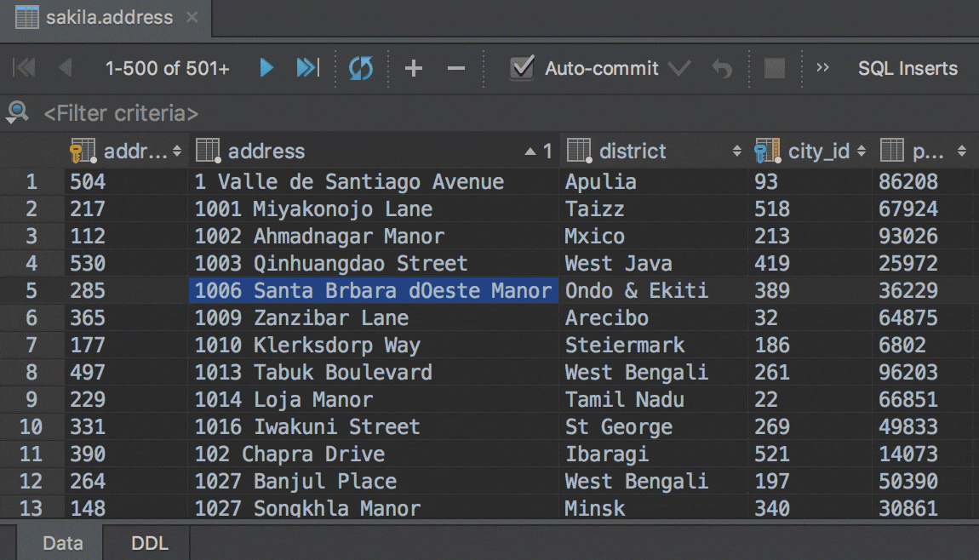Add a new row with plus icon
This screenshot has width=979, height=560.
tap(414, 68)
